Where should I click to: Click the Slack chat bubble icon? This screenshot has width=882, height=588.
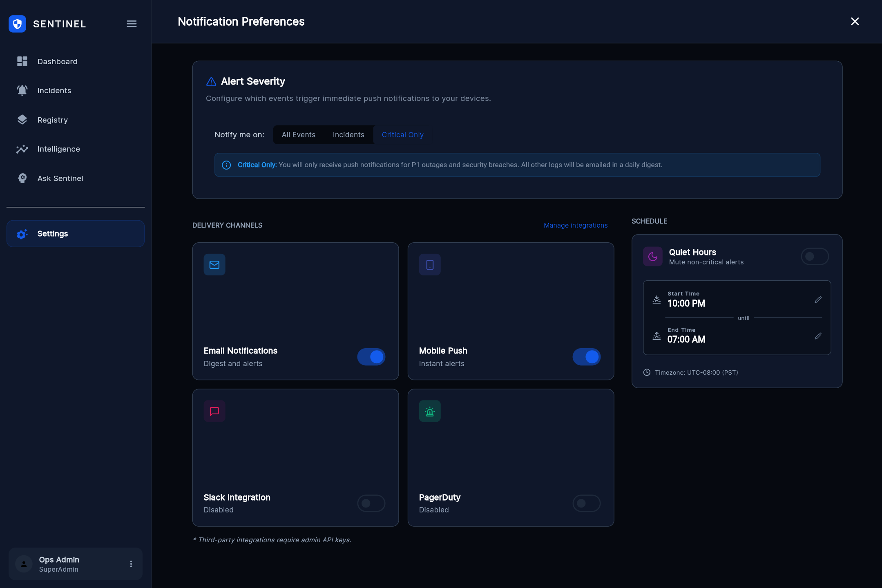[x=214, y=411]
